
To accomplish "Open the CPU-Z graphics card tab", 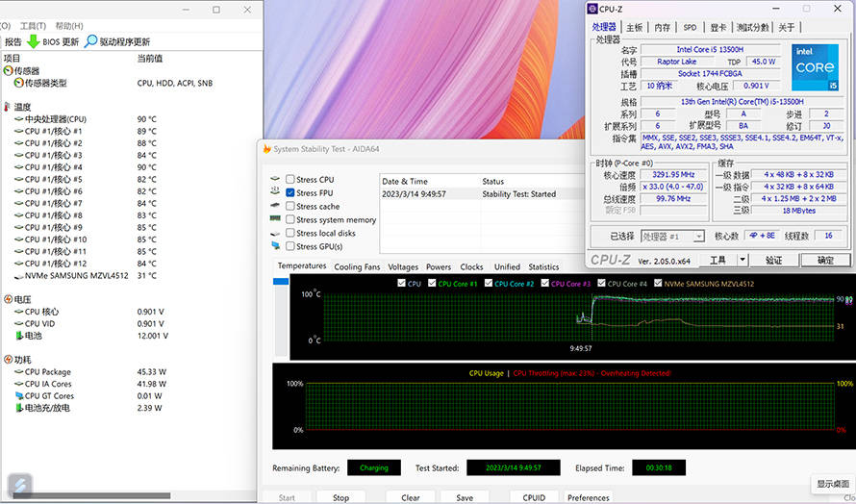I will (718, 27).
